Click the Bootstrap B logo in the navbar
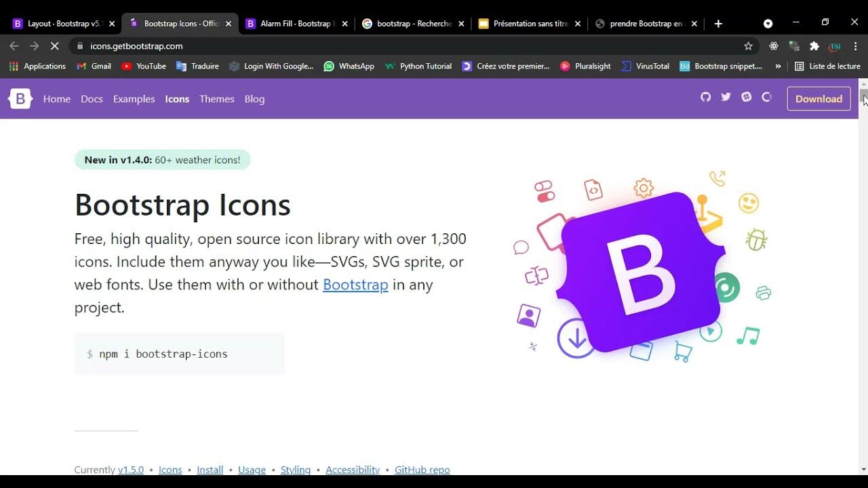Image resolution: width=868 pixels, height=488 pixels. pos(20,99)
